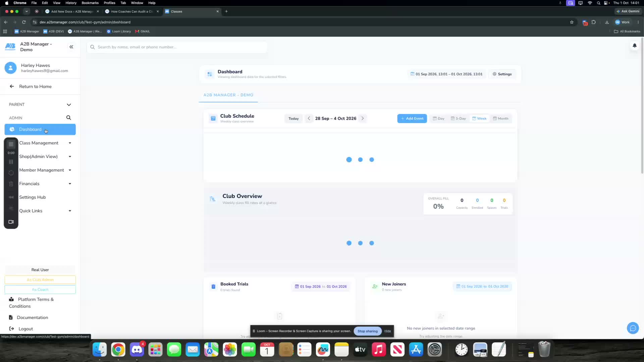Bookmark this page with the star icon
This screenshot has width=644, height=362.
click(x=572, y=22)
